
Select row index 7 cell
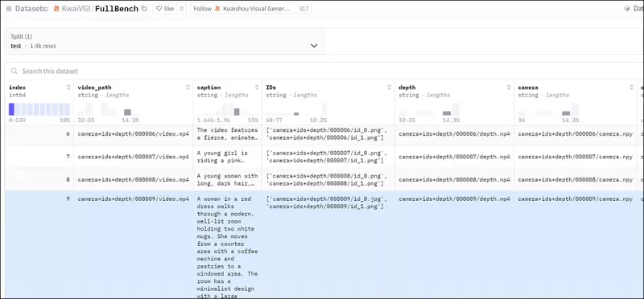(x=39, y=157)
